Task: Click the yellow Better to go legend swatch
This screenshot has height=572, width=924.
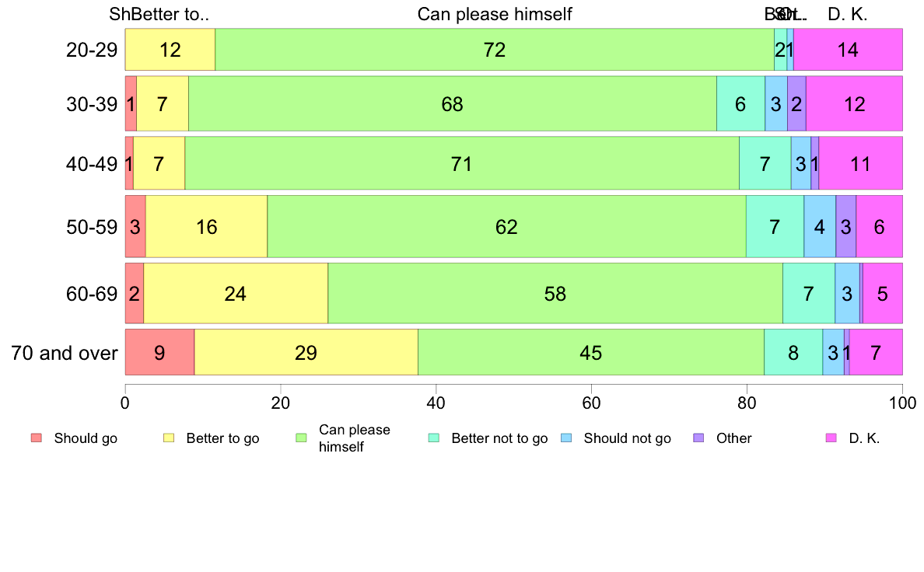Action: pyautogui.click(x=169, y=438)
